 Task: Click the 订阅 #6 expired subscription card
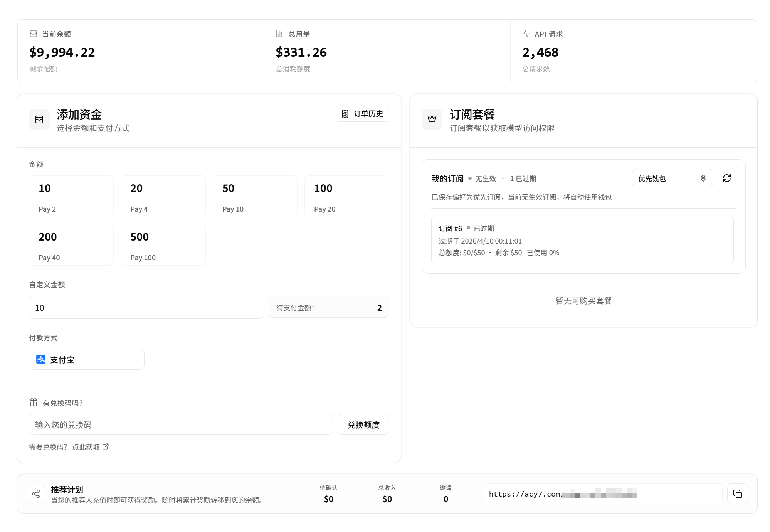pos(582,240)
